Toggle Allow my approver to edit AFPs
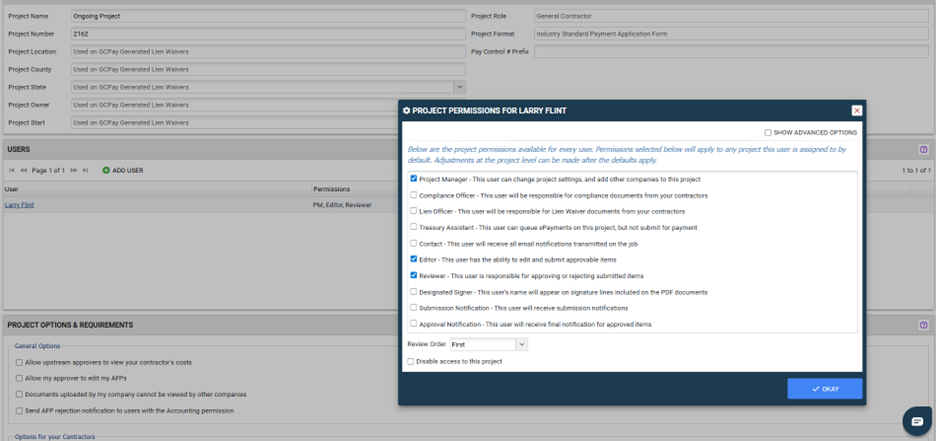 (19, 378)
